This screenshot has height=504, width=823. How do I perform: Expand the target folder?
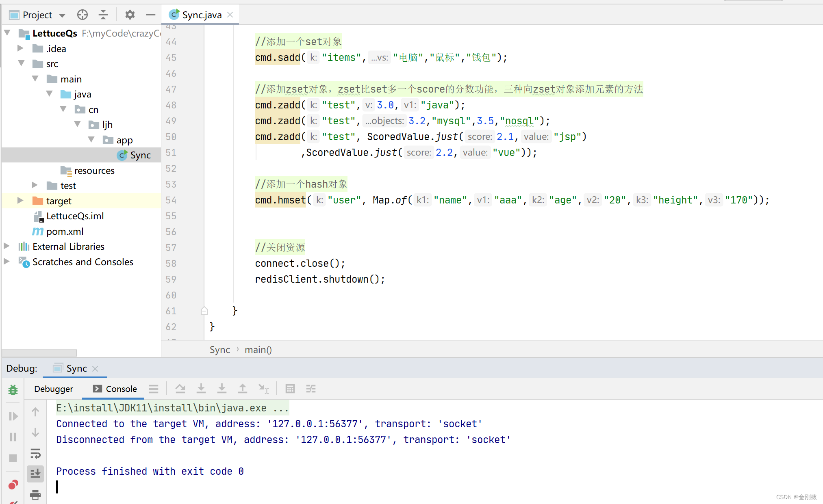point(21,201)
